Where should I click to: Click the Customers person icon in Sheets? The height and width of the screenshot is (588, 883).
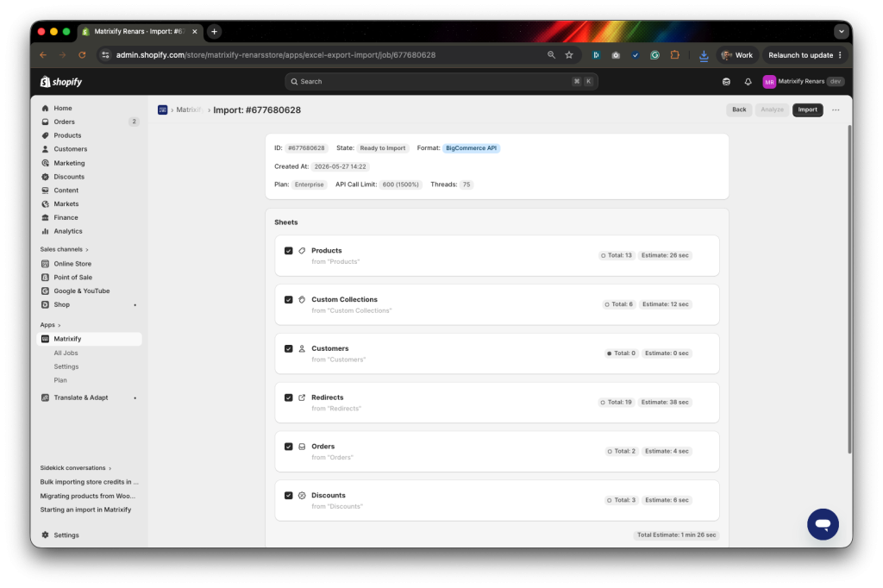[x=302, y=348]
